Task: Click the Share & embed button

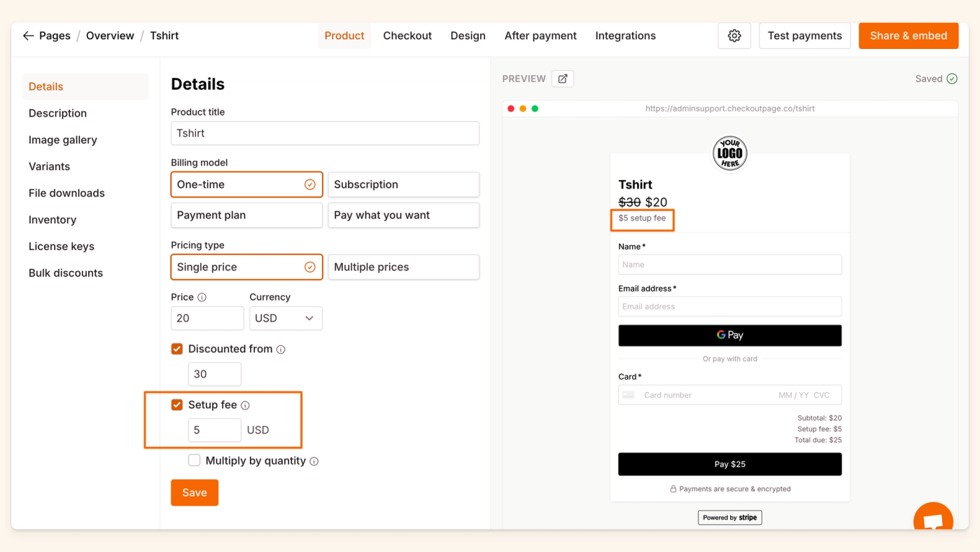Action: click(x=909, y=36)
